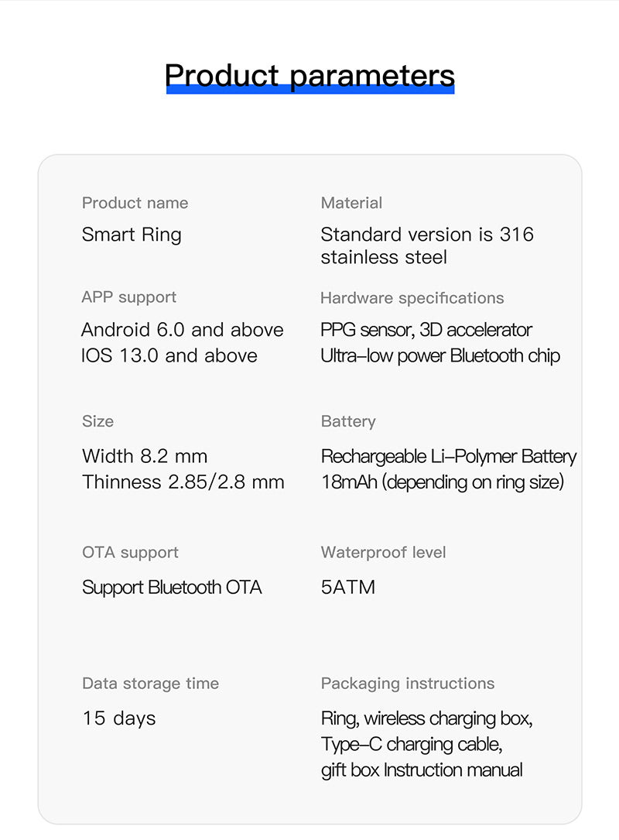Click the 316 stainless steel description

[x=427, y=246]
